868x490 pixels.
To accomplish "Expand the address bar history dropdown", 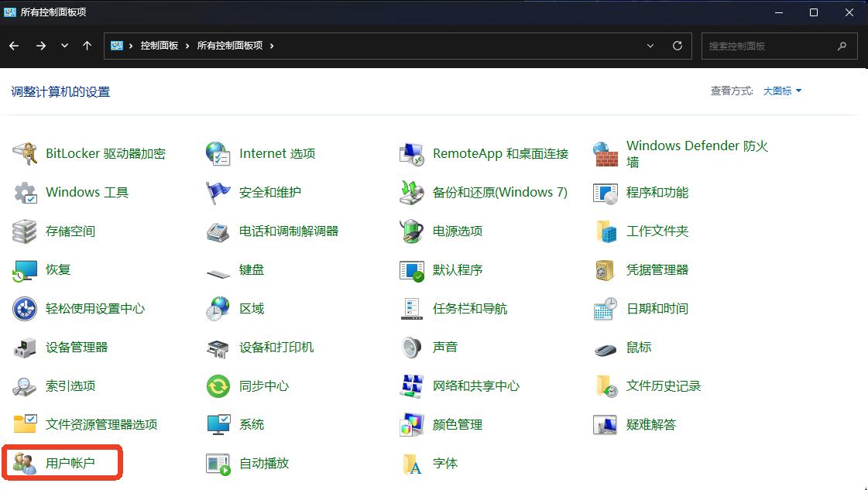I will tap(650, 46).
